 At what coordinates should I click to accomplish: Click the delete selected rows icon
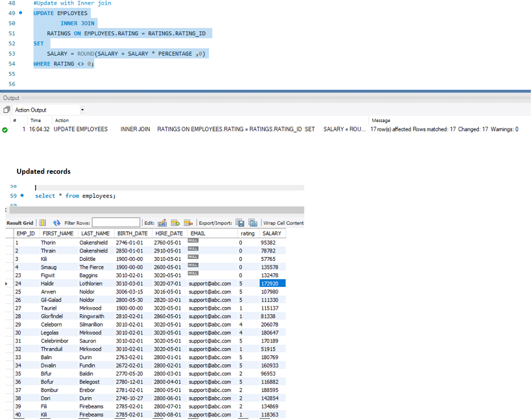tap(188, 223)
